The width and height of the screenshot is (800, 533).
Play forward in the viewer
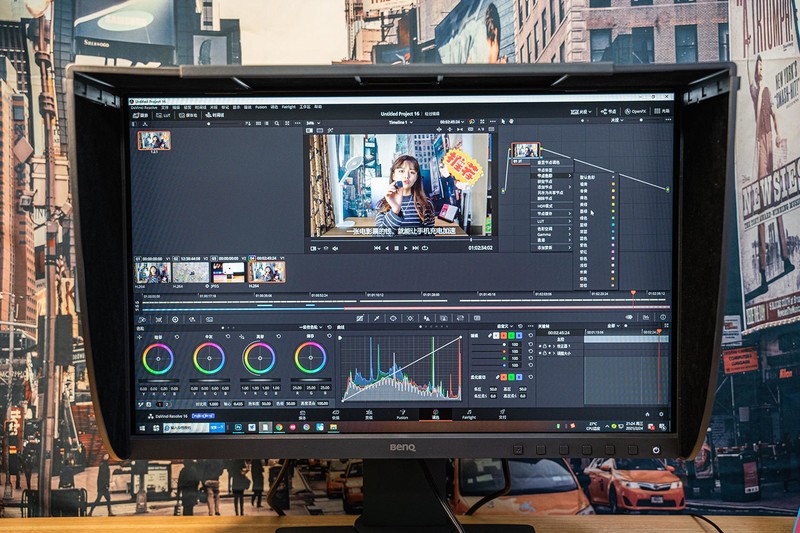point(406,248)
